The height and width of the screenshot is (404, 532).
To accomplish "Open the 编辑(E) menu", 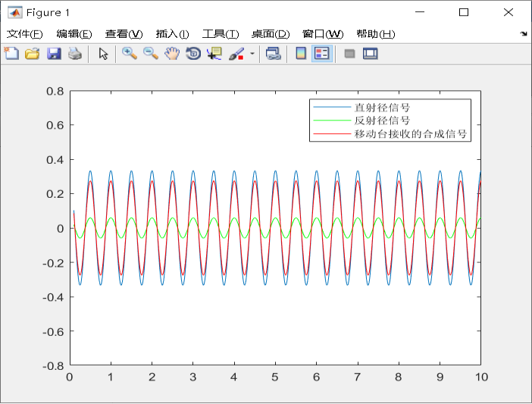I will coord(74,34).
